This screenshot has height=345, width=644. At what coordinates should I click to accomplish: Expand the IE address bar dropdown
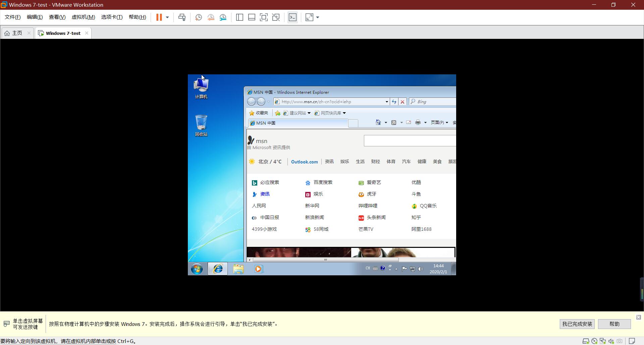[x=387, y=101]
